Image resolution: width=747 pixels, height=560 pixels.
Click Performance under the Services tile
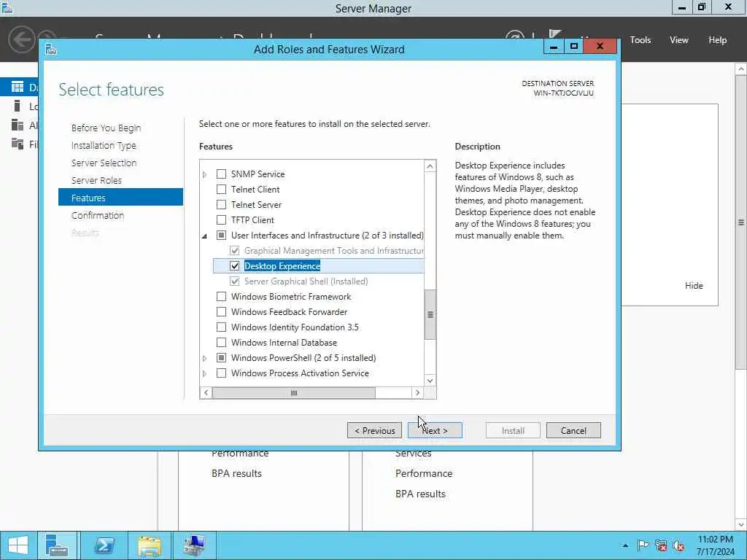pos(424,473)
